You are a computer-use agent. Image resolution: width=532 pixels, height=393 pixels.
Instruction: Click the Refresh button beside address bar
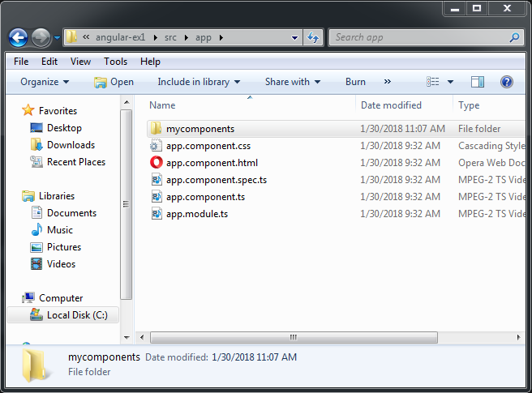coord(313,37)
